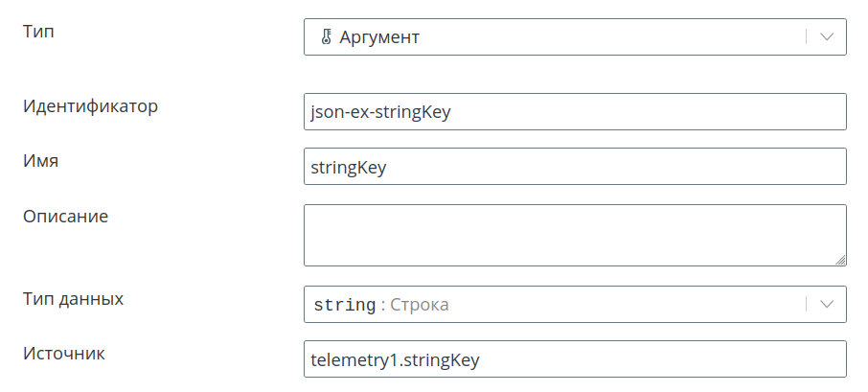Click the Источник label text
The height and width of the screenshot is (392, 868).
click(63, 354)
